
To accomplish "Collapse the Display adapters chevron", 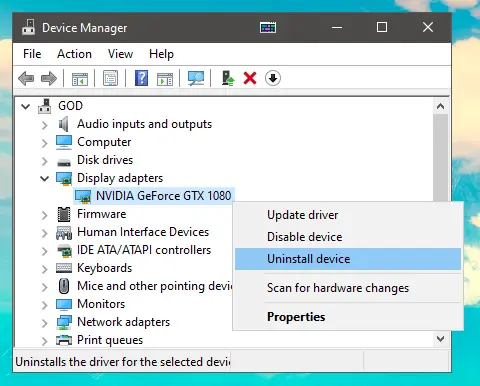I will click(45, 179).
